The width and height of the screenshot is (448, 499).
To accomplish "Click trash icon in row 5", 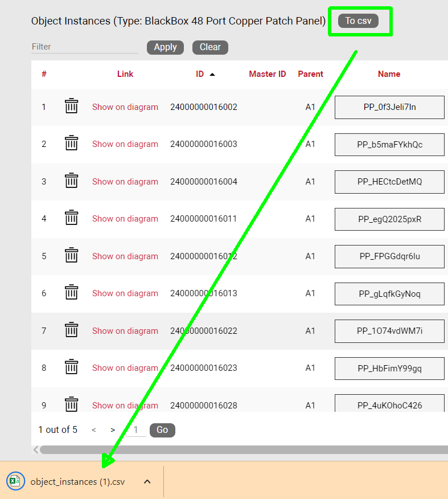I will [x=71, y=256].
